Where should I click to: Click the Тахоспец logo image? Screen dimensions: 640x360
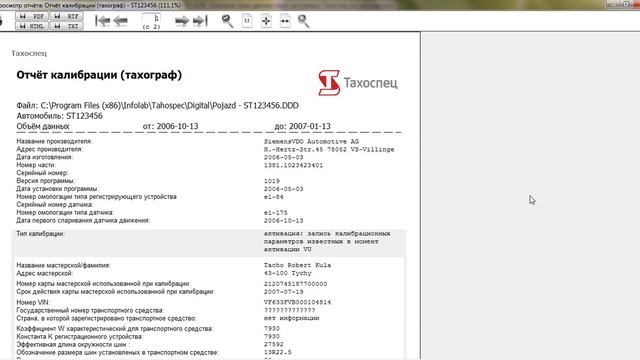click(358, 83)
